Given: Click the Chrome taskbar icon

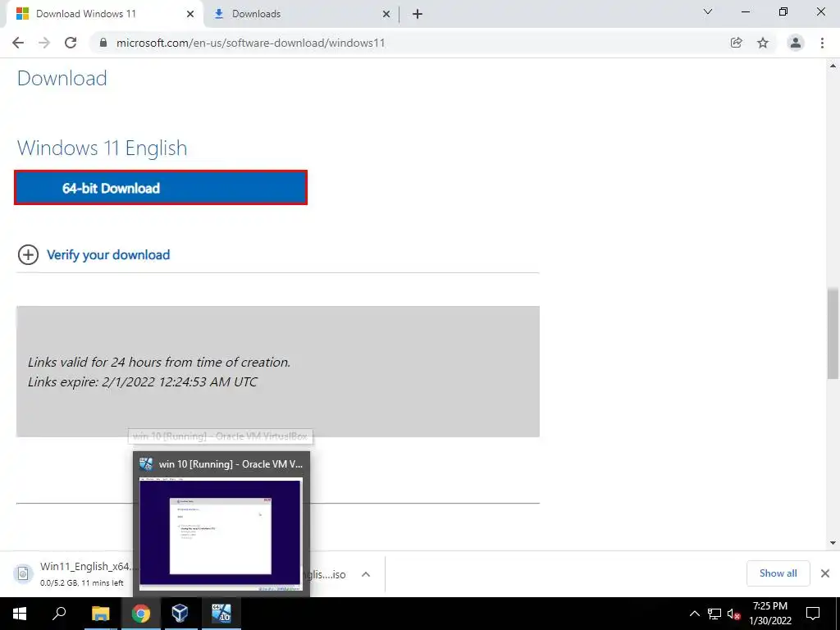Looking at the screenshot, I should pos(141,614).
